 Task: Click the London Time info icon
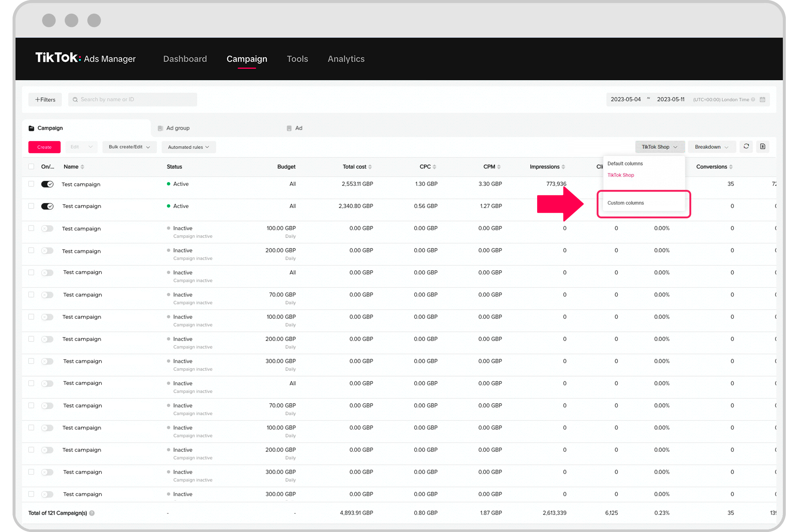click(753, 99)
